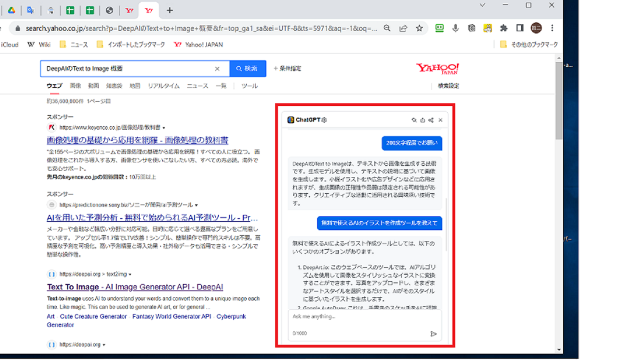The height and width of the screenshot is (362, 644).
Task: Open the iCloud bookmark
Action: [x=9, y=45]
